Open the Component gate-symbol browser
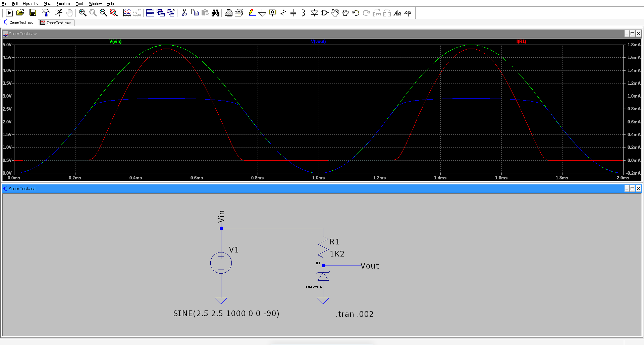This screenshot has height=345, width=644. click(x=325, y=13)
